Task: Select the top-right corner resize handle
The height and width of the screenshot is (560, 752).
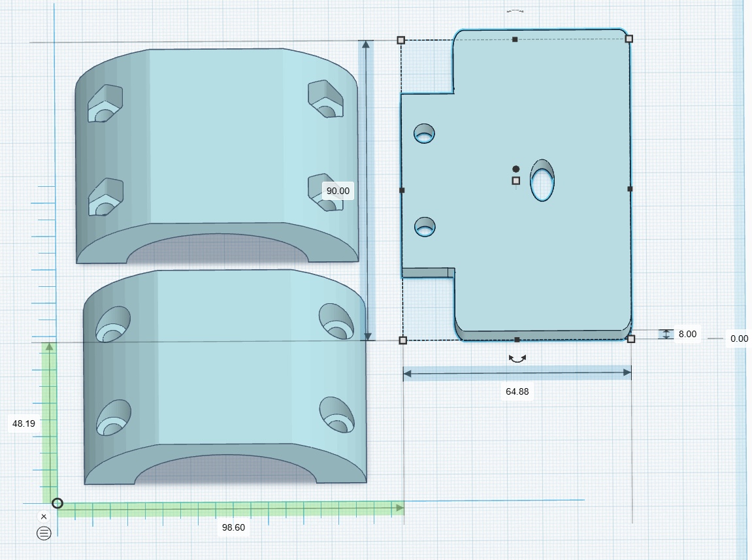Action: tap(629, 39)
